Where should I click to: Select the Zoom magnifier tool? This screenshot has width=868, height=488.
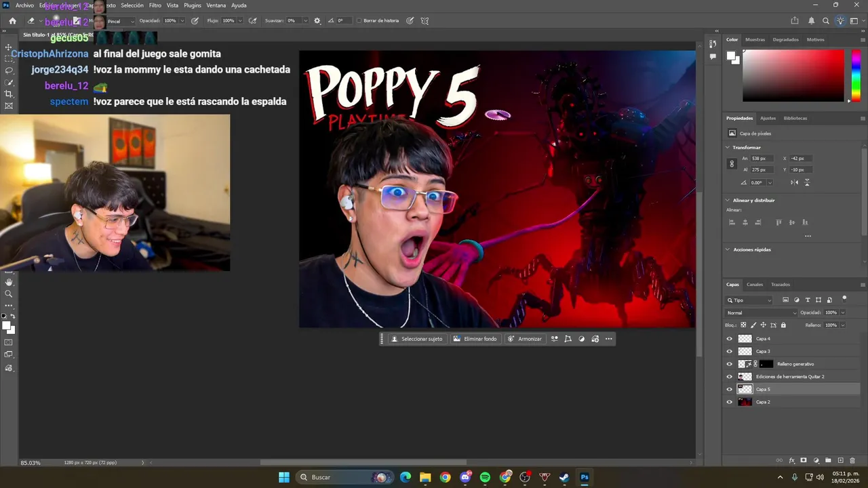pos(9,293)
